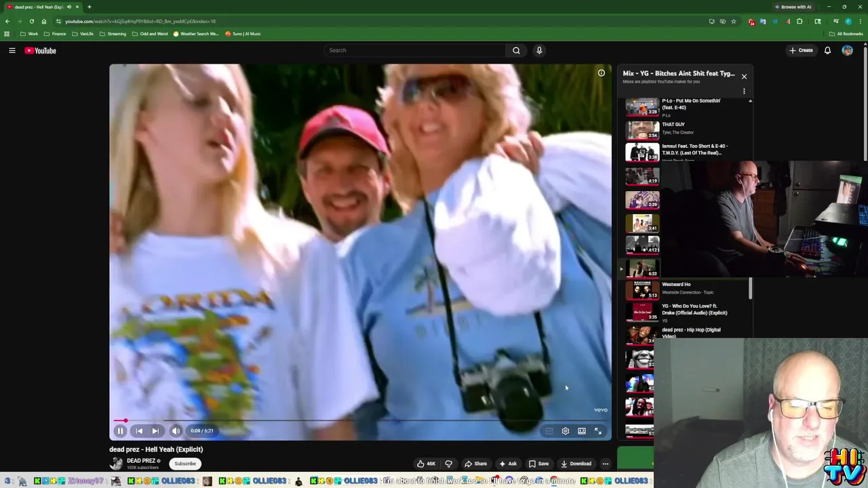
Task: Open Mix playlist options three-dot menu
Action: pos(744,91)
